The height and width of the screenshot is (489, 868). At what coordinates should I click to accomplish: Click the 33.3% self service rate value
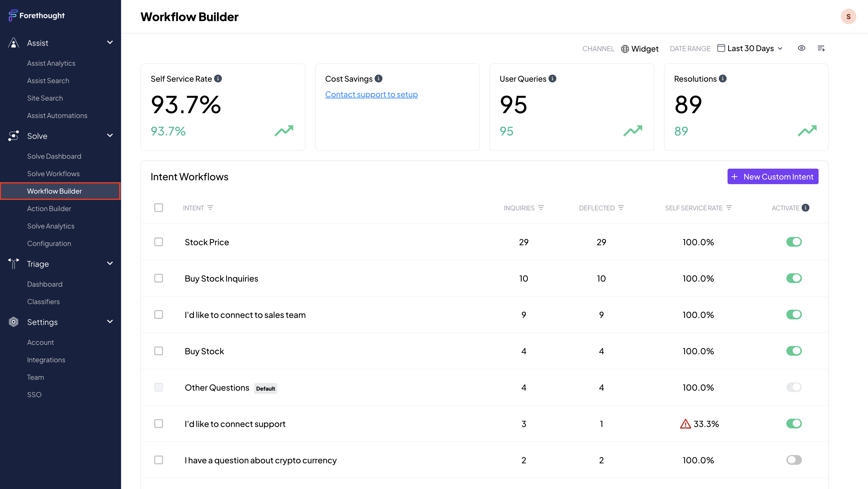706,424
